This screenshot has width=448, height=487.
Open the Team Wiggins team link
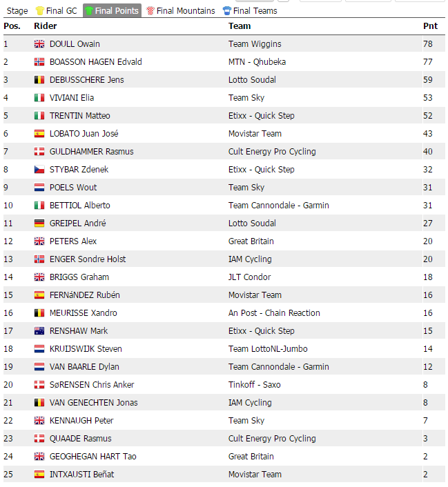tap(255, 44)
